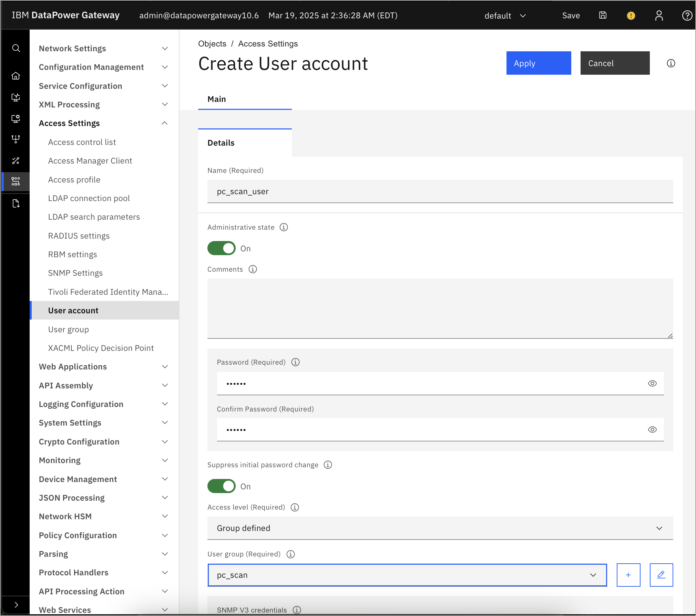
Task: Open the monitor with gear icon in rail
Action: click(16, 119)
